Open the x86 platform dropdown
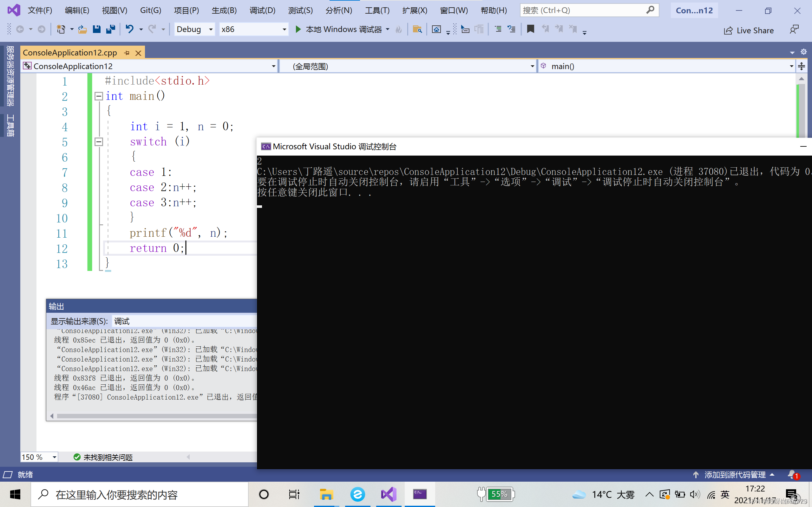 (284, 29)
